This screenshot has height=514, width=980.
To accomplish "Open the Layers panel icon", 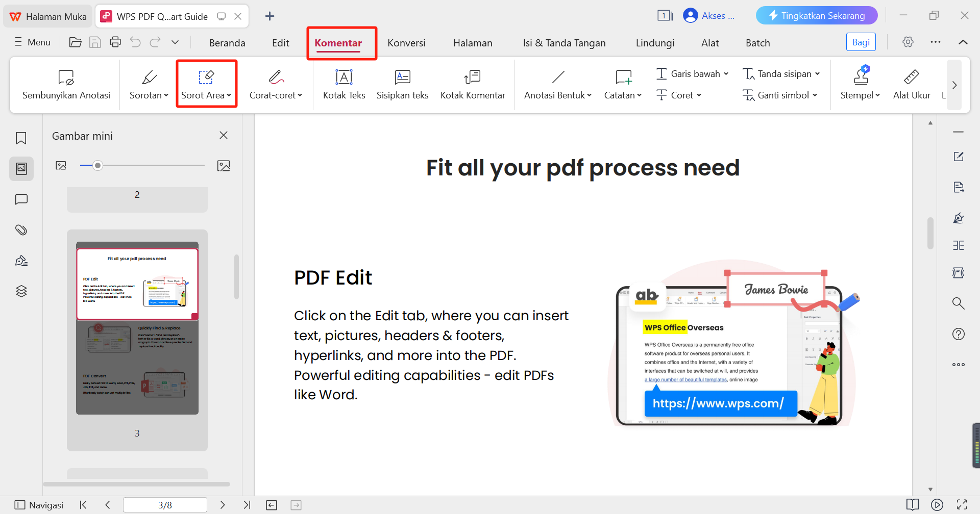I will click(21, 291).
